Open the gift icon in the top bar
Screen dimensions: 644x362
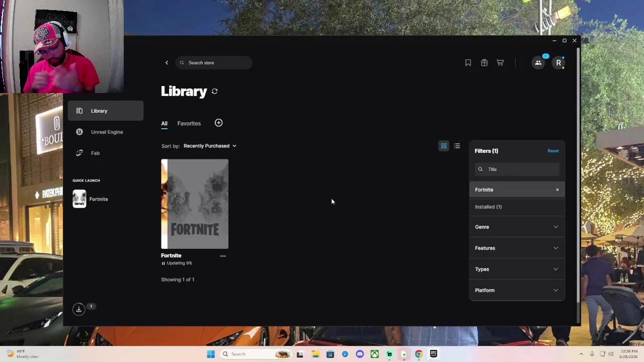click(484, 63)
